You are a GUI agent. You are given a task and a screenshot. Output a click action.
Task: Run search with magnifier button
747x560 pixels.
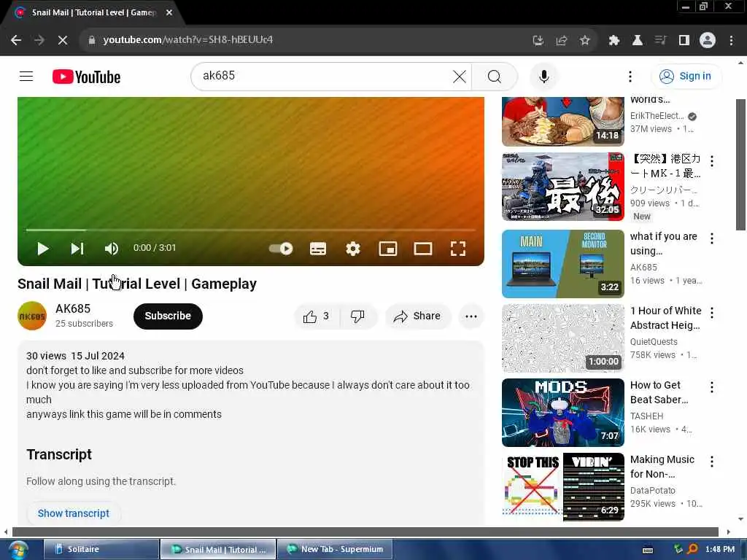[x=495, y=76]
